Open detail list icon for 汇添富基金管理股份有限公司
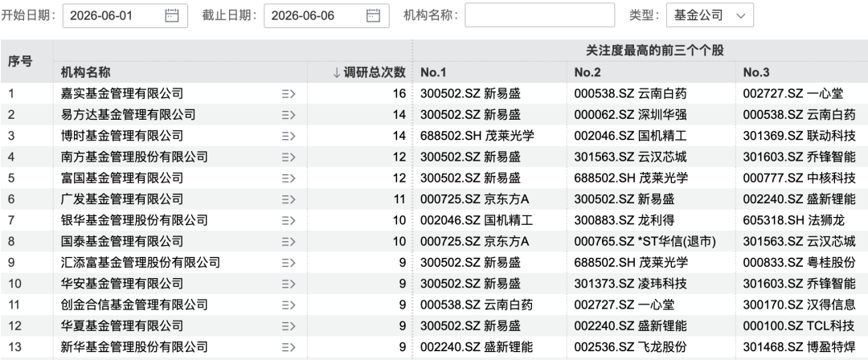 pyautogui.click(x=289, y=263)
